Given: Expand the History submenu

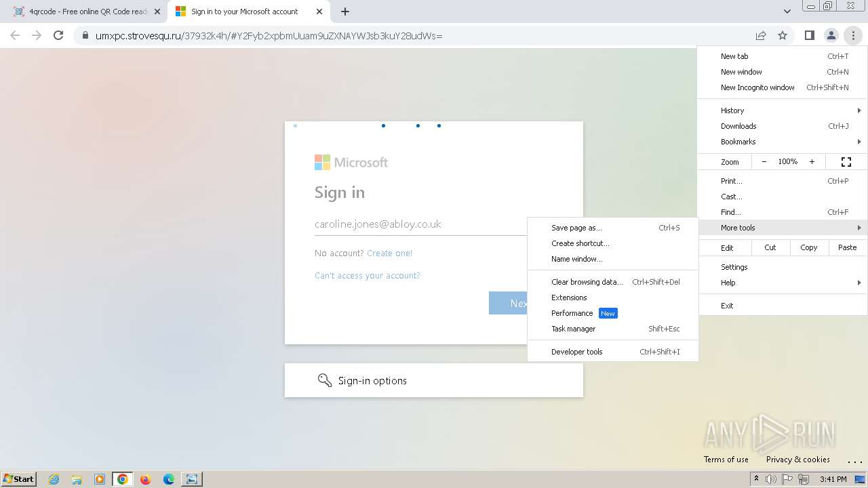Looking at the screenshot, I should click(783, 110).
